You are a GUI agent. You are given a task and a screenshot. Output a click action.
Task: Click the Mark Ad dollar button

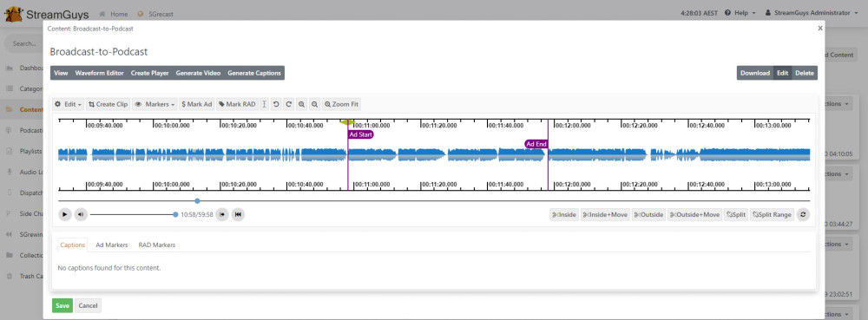tap(196, 104)
